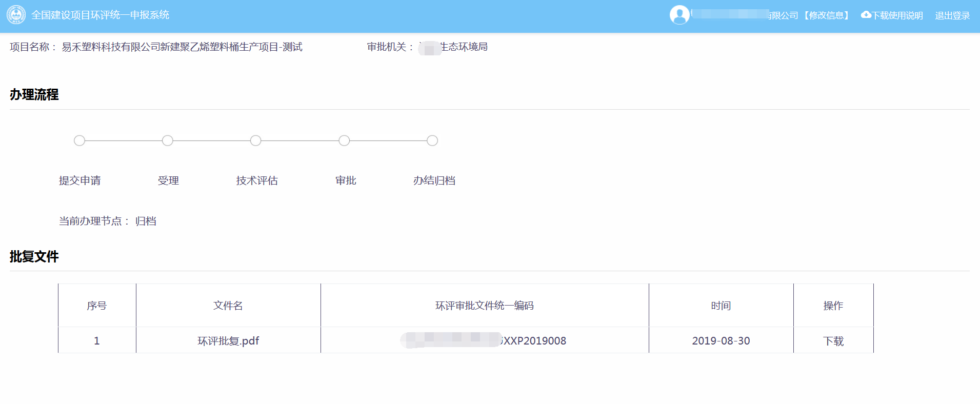The image size is (980, 404).
Task: Click the XXP2019008 approval code cell
Action: 533,341
